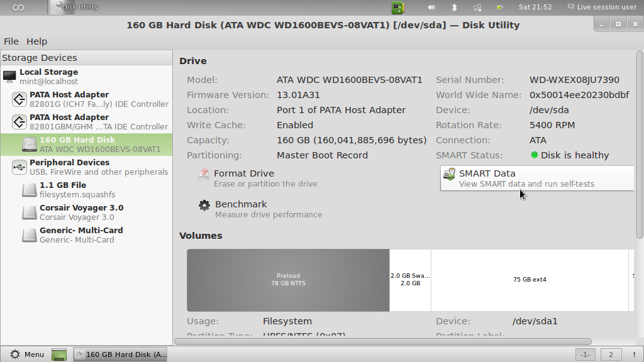Open the File menu
Screen dimensions: 644x362
(11, 41)
